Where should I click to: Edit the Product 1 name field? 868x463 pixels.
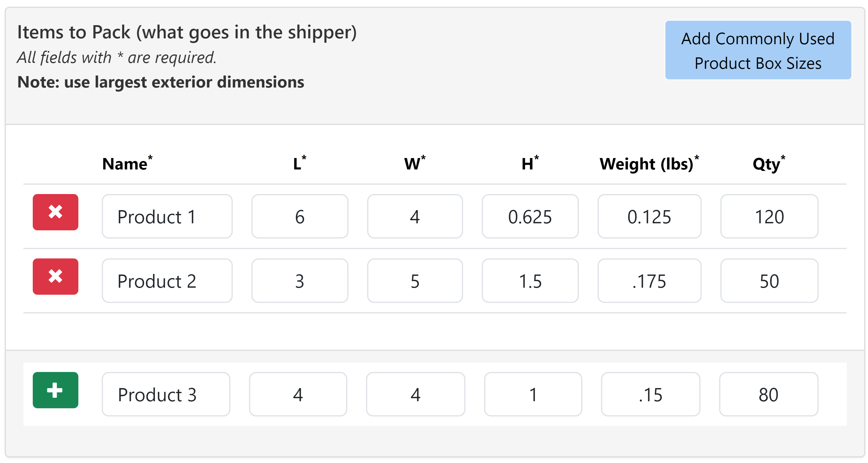167,216
